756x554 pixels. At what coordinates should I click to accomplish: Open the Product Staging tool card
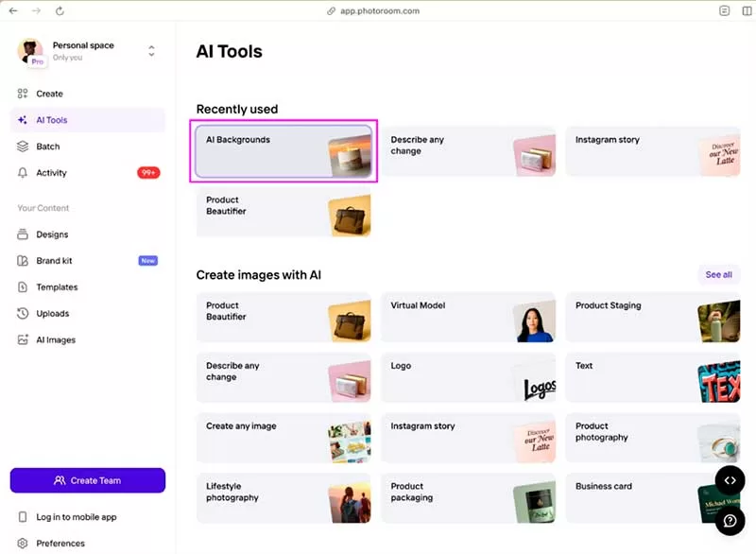[x=652, y=317]
